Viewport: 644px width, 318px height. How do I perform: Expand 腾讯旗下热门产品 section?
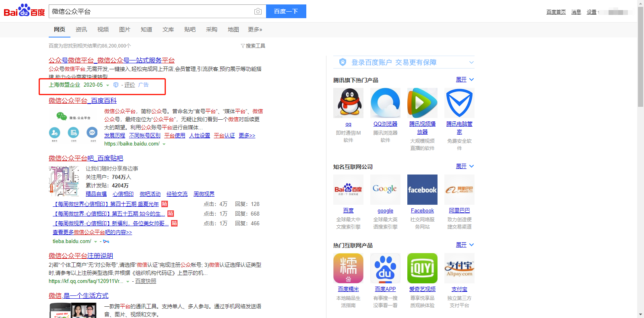click(465, 79)
